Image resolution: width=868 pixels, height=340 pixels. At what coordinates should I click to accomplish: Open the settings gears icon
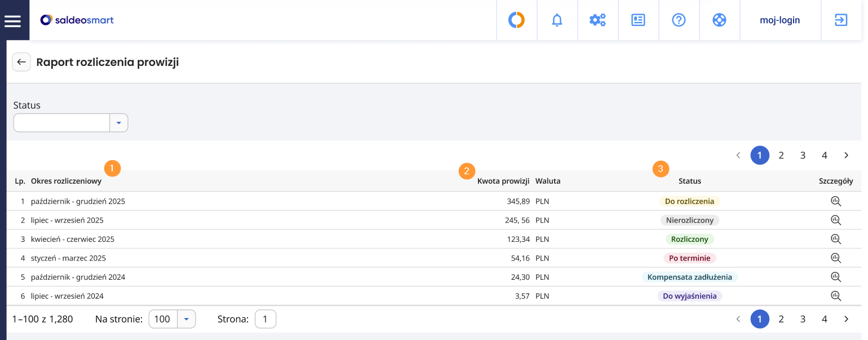[x=597, y=20]
